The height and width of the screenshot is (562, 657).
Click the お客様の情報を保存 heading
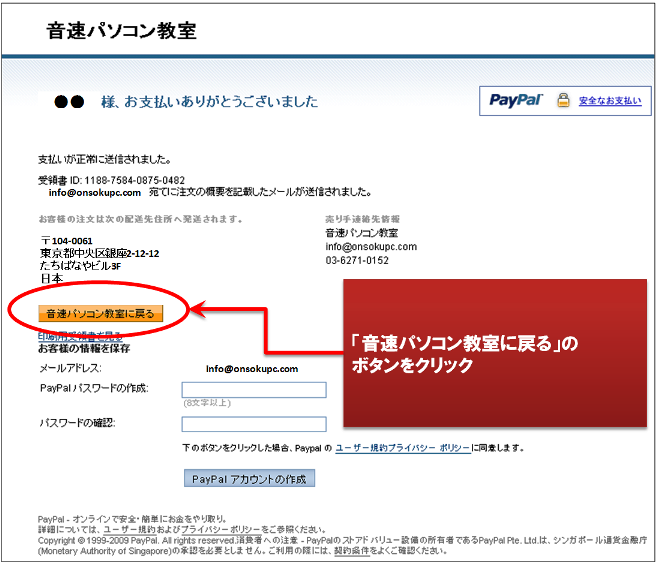click(84, 349)
